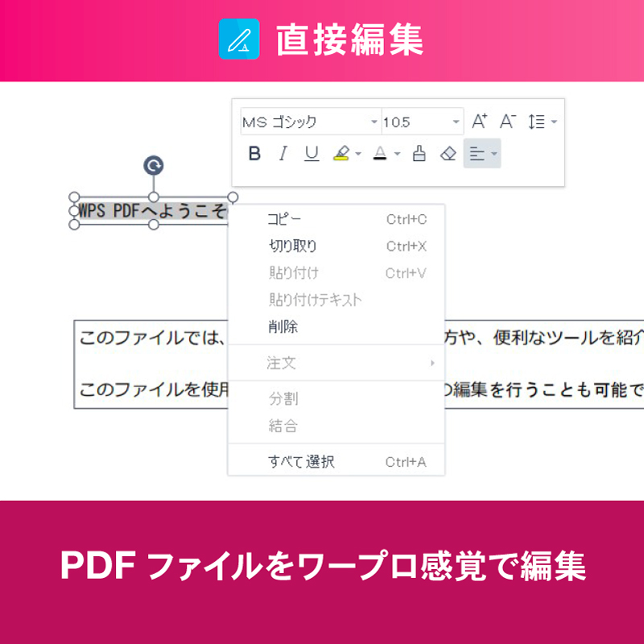Screen dimensions: 644x644
Task: Choose 切り取り in the context menu
Action: coord(292,246)
